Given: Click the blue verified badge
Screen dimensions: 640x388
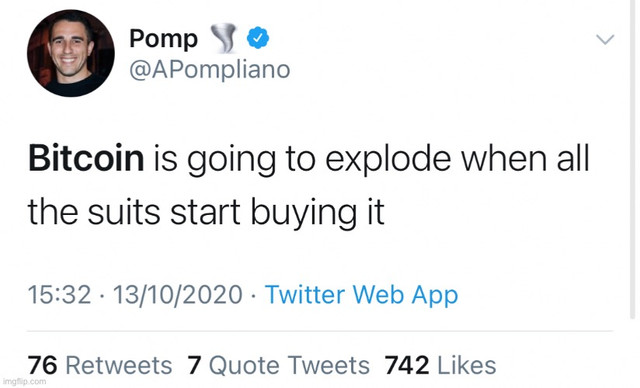Looking at the screenshot, I should (x=258, y=38).
